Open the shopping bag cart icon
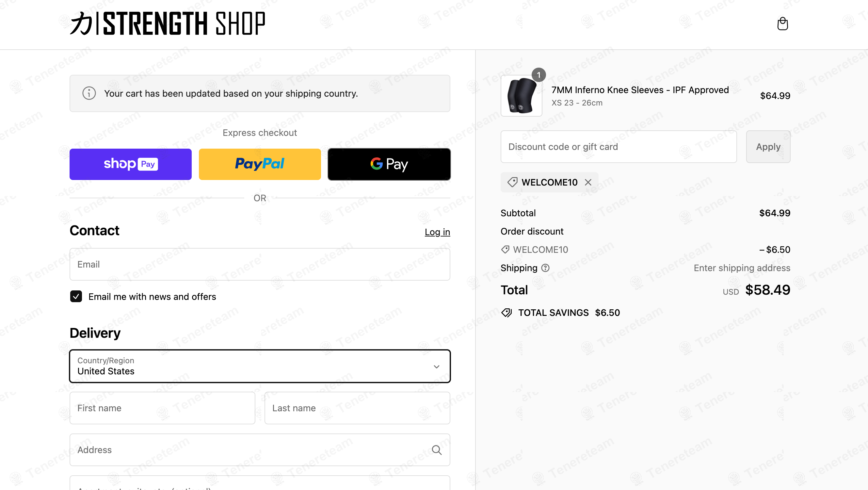 [x=782, y=24]
